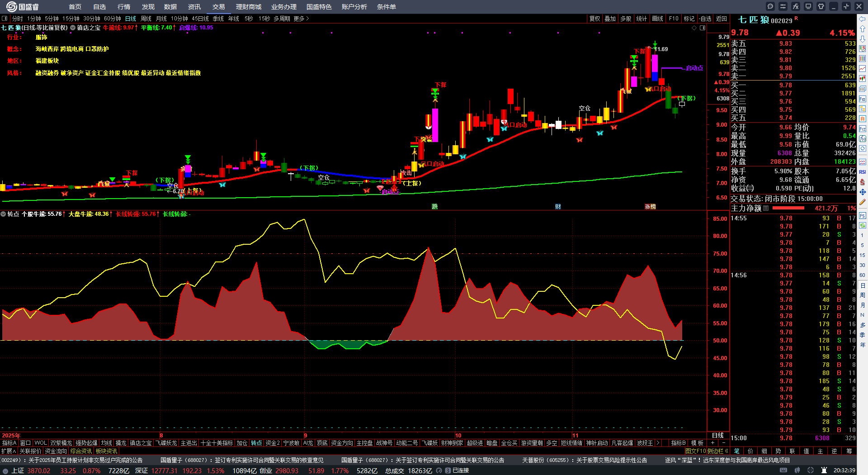Click the blue move-arrows sidebar icon
868x475 pixels.
click(x=863, y=192)
